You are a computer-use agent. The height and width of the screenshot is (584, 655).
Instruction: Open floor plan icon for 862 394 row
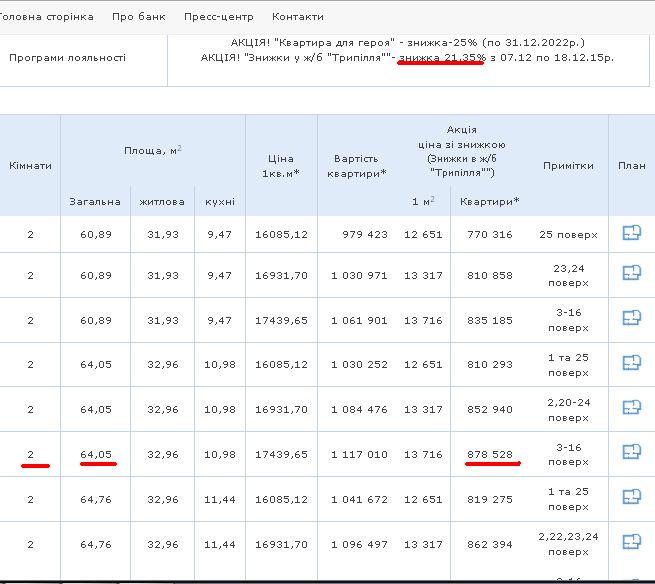tap(631, 542)
